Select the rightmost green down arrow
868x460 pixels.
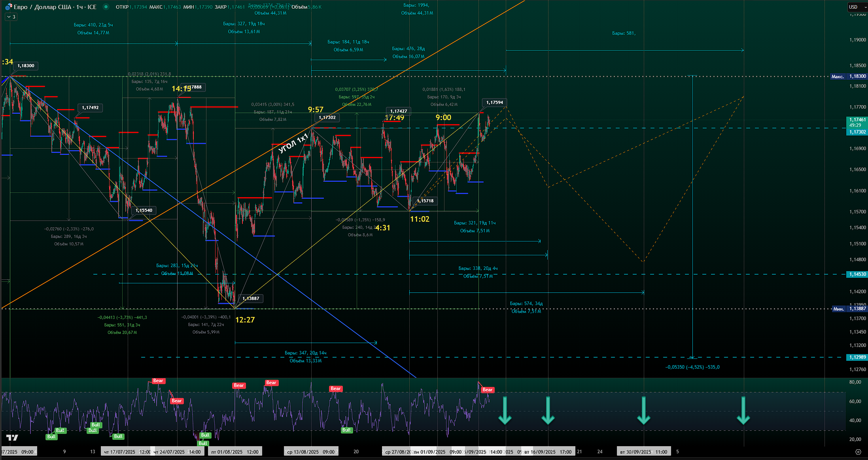(x=743, y=411)
